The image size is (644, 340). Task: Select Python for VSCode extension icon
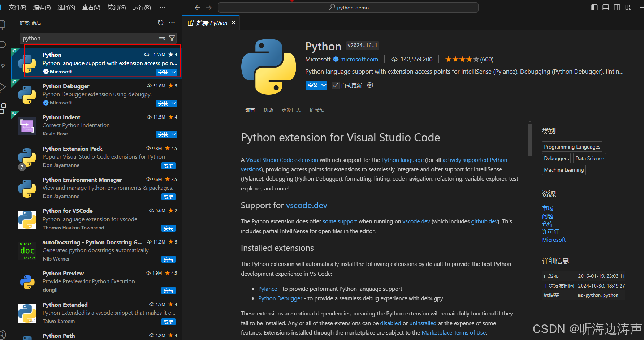click(x=27, y=220)
